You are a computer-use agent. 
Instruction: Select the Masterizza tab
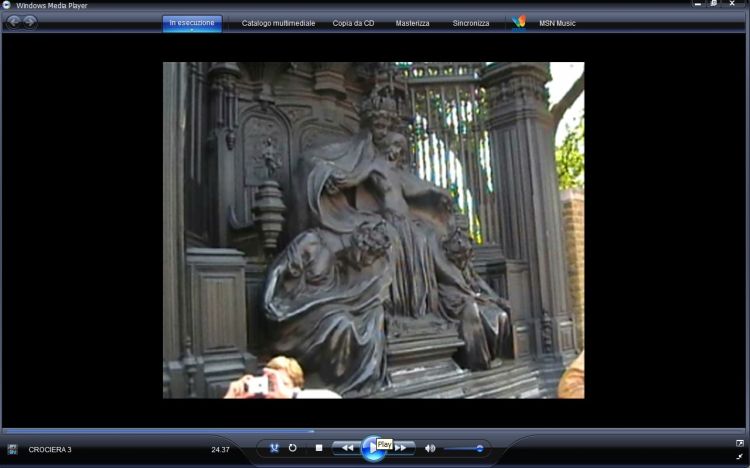[413, 23]
